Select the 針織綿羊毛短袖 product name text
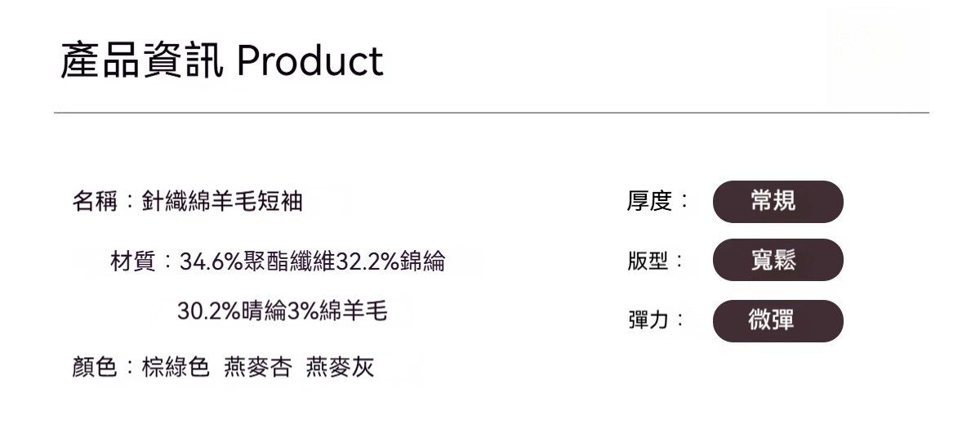 tap(222, 201)
